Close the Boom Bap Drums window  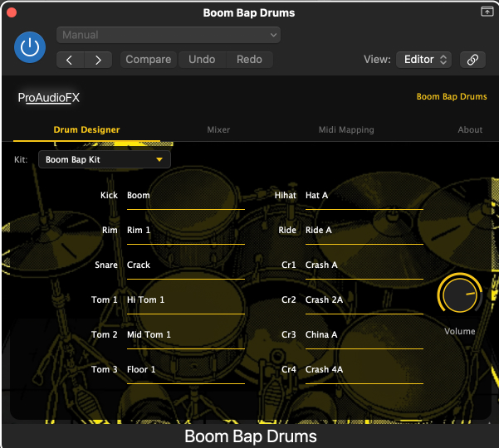(12, 12)
